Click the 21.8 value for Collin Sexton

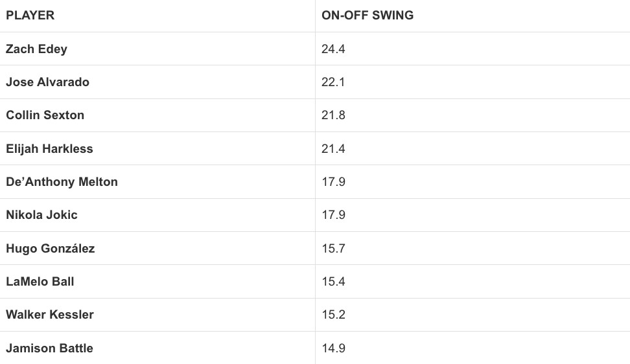pos(334,115)
